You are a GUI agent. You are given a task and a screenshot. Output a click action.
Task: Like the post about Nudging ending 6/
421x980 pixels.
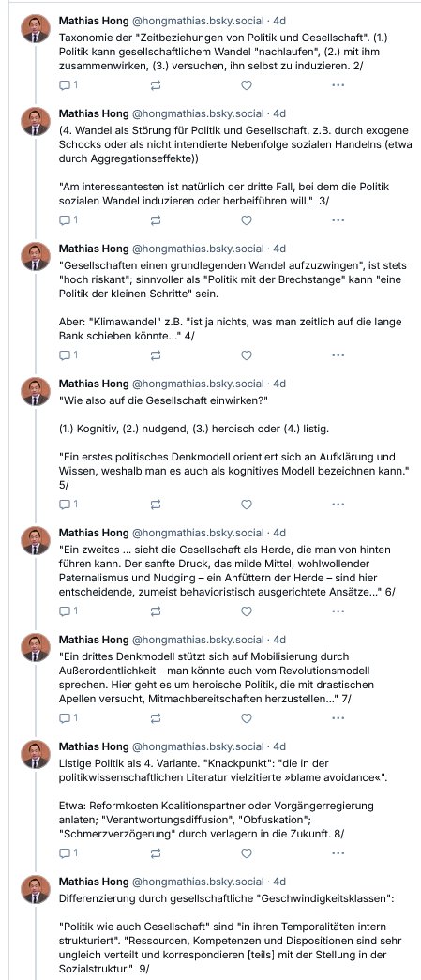[247, 611]
